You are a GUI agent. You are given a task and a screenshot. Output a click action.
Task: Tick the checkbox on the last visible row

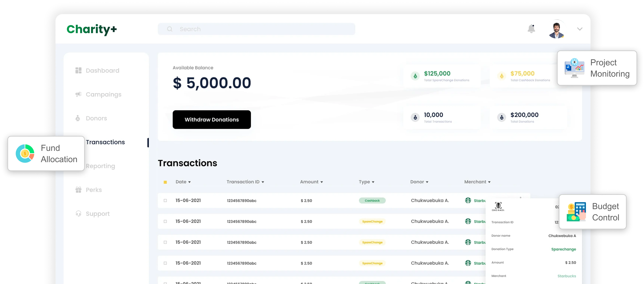point(165,283)
